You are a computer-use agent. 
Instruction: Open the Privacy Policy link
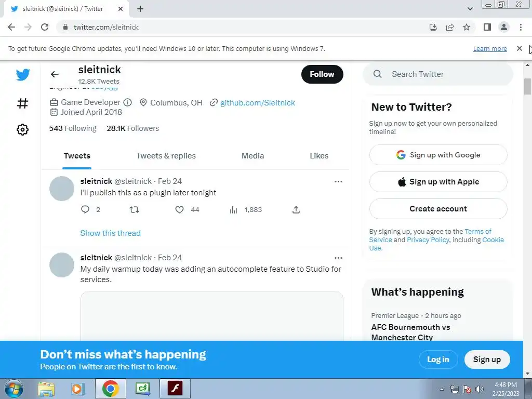(x=428, y=240)
